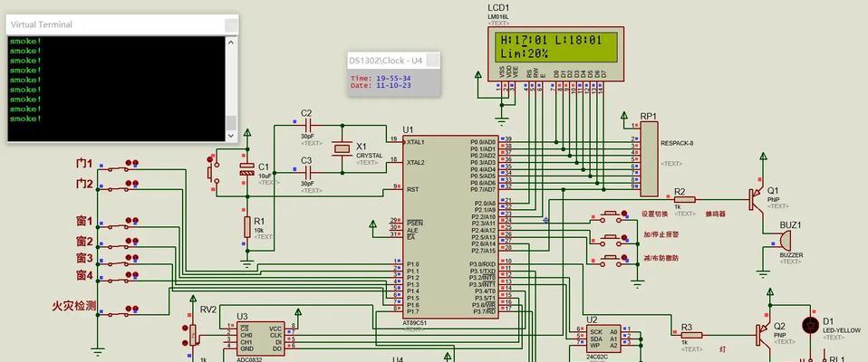Select the U1 AT89C51 microcontroller chip
The image size is (868, 362).
[450, 226]
